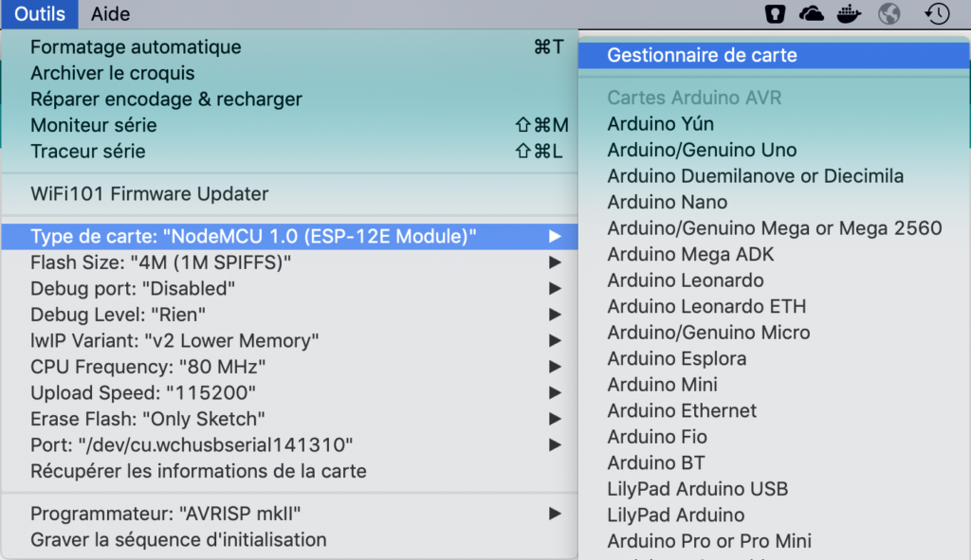Select Arduino Leonardo board

(x=774, y=280)
